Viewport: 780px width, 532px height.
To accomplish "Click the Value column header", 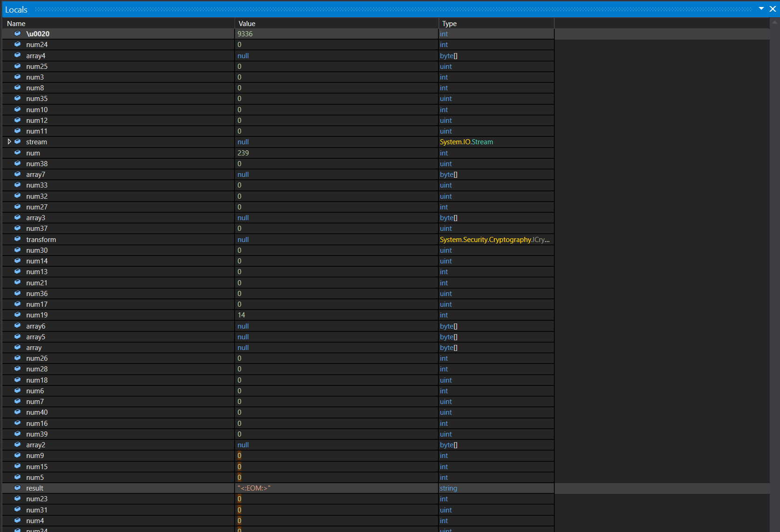I will coord(247,23).
